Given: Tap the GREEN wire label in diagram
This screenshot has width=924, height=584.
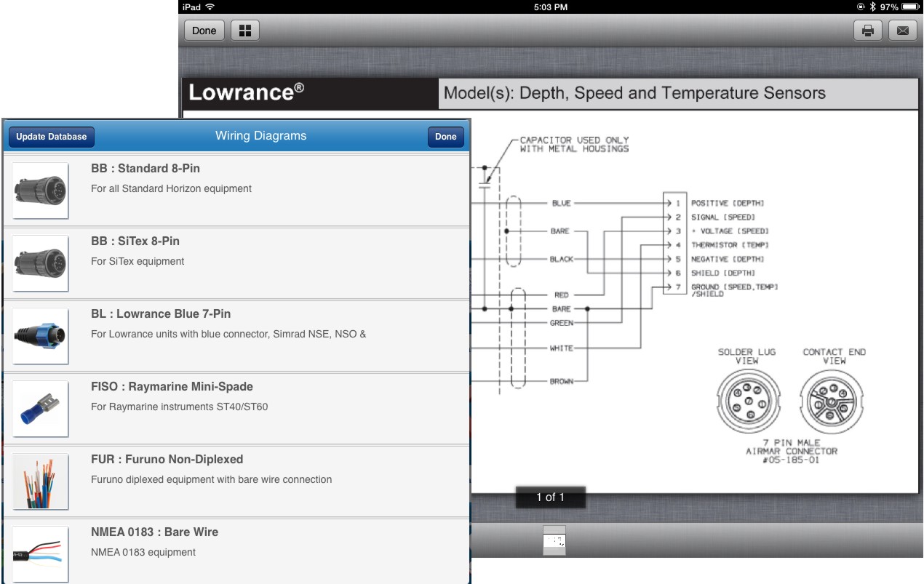Looking at the screenshot, I should click(562, 323).
